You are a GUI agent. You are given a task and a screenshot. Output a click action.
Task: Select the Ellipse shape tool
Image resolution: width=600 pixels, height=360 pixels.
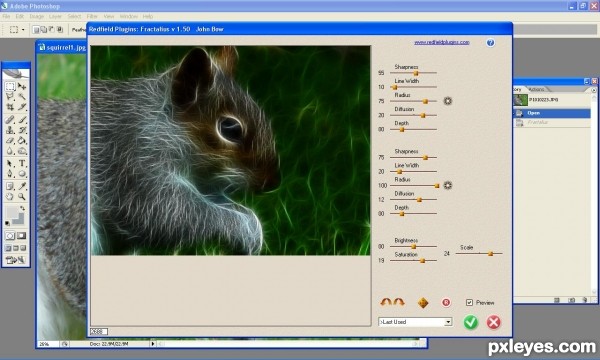(x=22, y=174)
